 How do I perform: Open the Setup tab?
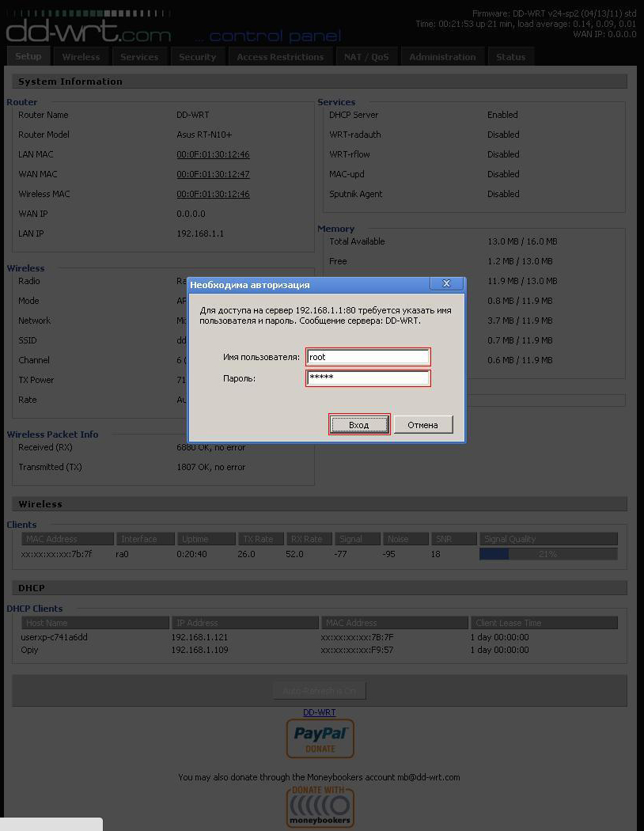pos(28,56)
